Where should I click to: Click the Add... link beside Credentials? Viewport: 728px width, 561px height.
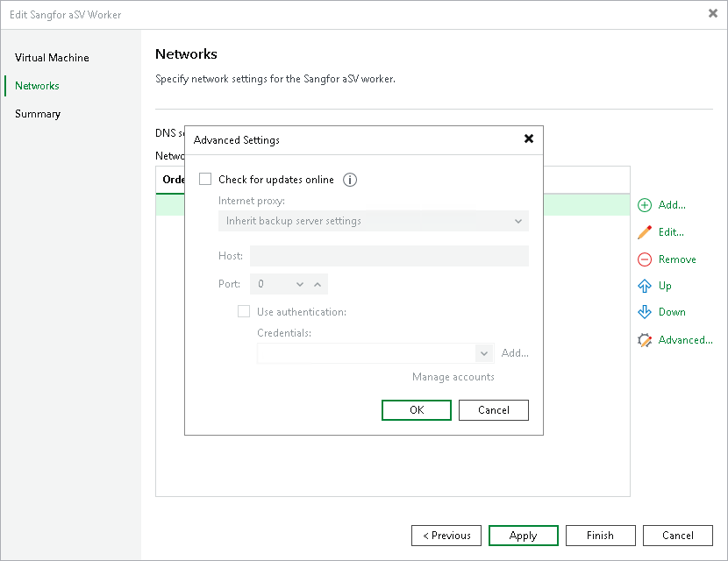coord(515,353)
